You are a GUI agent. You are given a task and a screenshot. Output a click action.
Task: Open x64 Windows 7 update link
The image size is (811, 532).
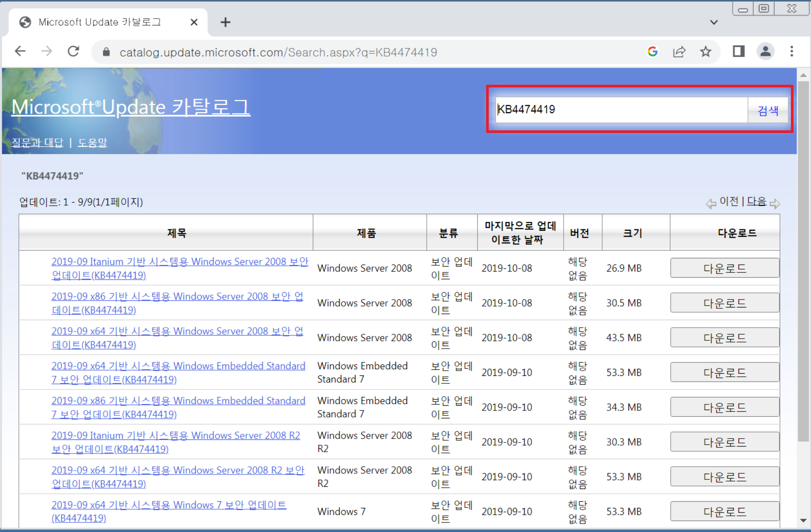(169, 511)
